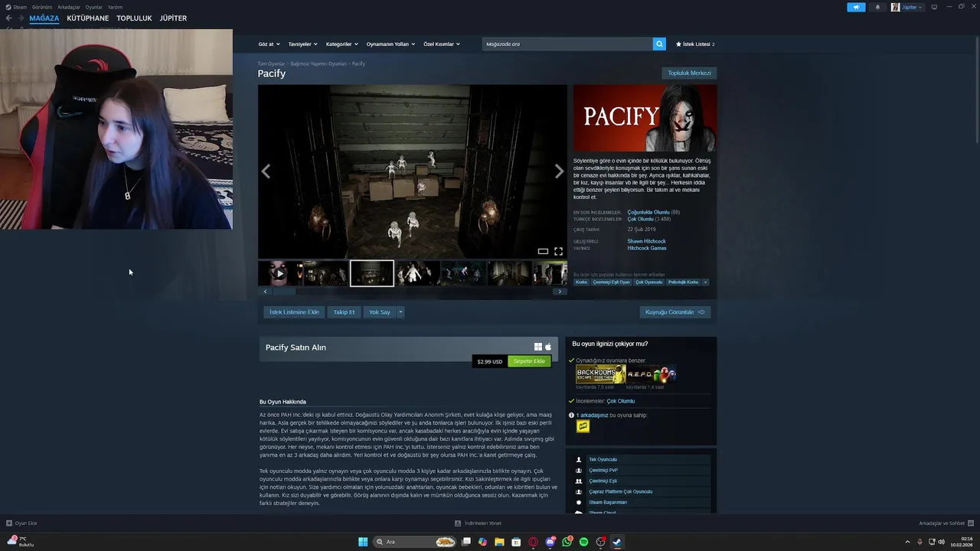Click the thumbnail strip right scroll arrow
This screenshot has height=551, width=980.
(x=560, y=292)
